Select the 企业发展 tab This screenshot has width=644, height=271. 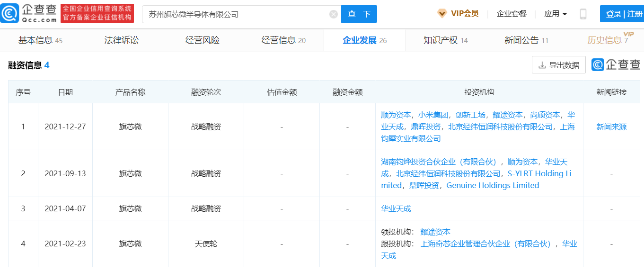tap(364, 40)
